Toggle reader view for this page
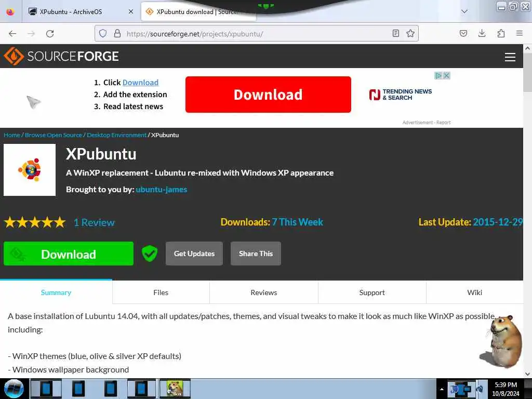The width and height of the screenshot is (532, 399). [395, 33]
